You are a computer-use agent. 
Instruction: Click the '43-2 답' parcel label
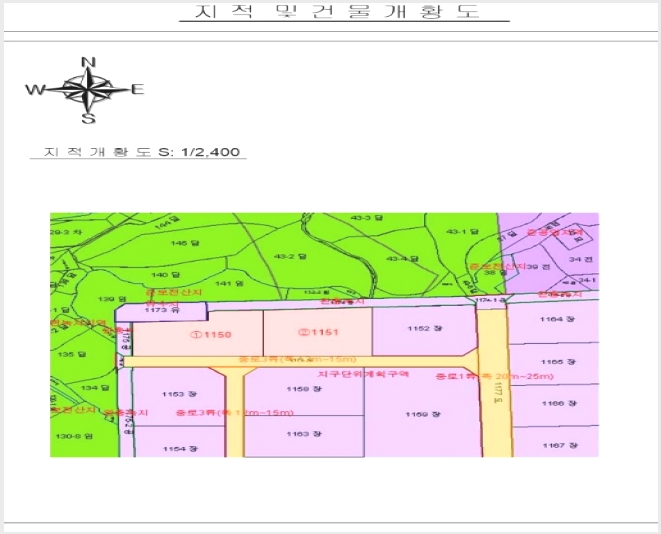(x=290, y=257)
